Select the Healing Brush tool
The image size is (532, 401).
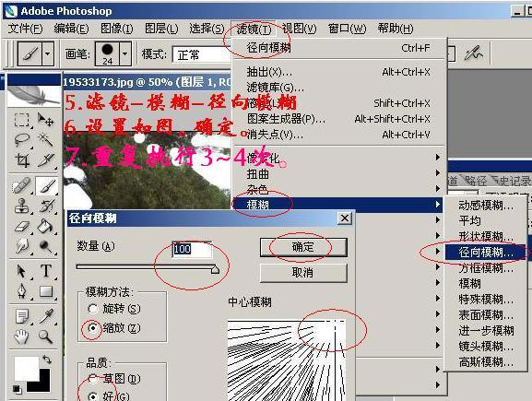pos(21,186)
